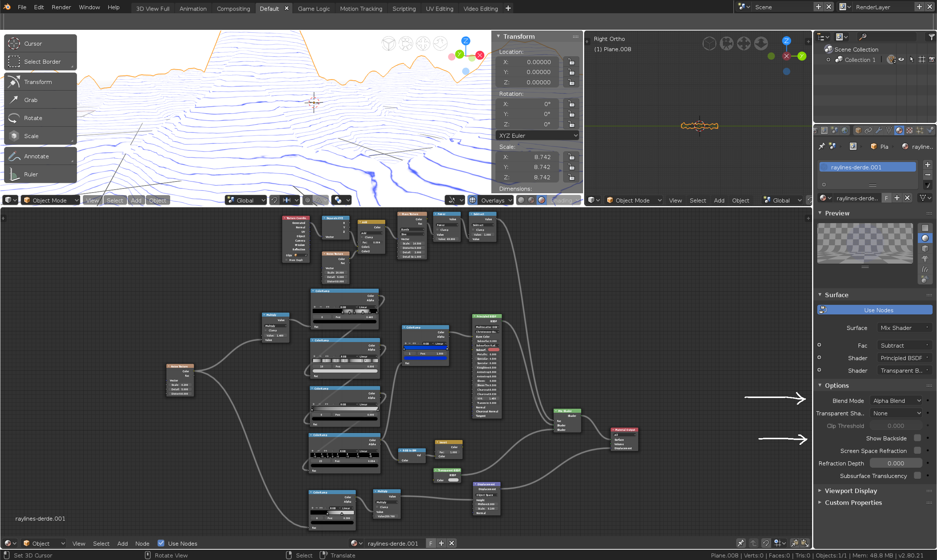The image size is (937, 560).
Task: Collapse the Preview panel
Action: [x=837, y=213]
